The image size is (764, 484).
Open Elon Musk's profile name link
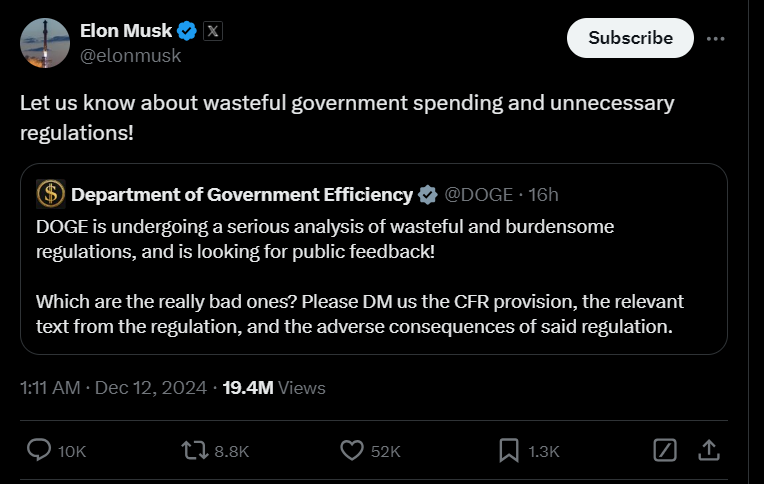[126, 30]
